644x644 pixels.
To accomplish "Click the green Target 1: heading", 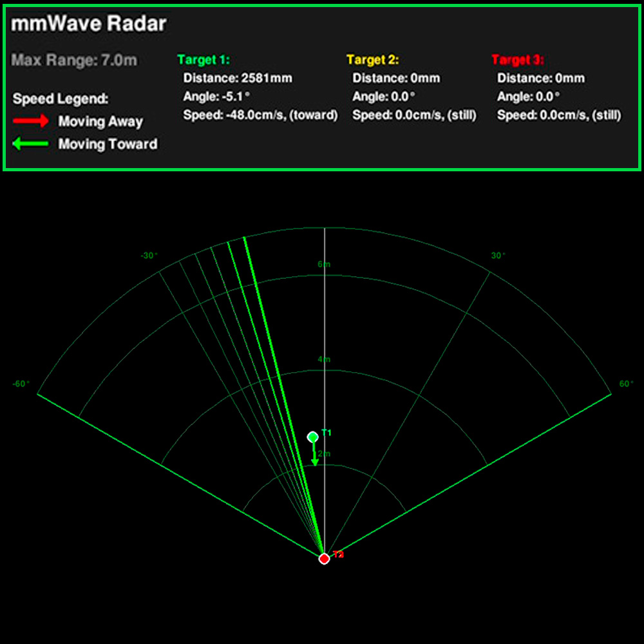I will pos(204,60).
